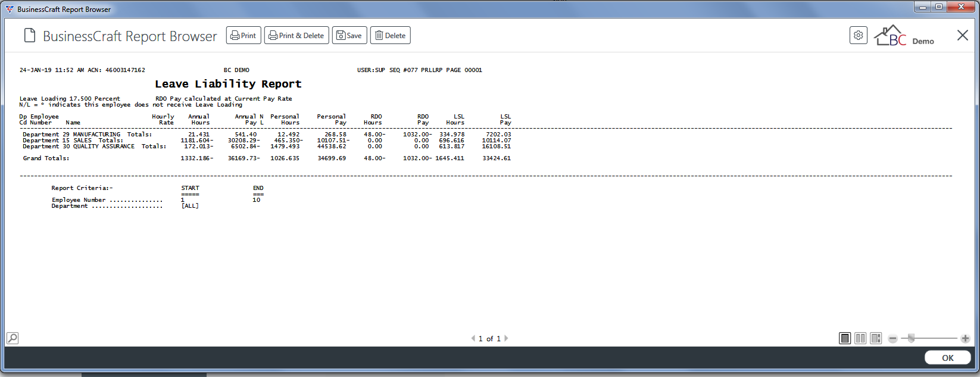Go to the next report page arrow
The height and width of the screenshot is (377, 980).
point(506,338)
